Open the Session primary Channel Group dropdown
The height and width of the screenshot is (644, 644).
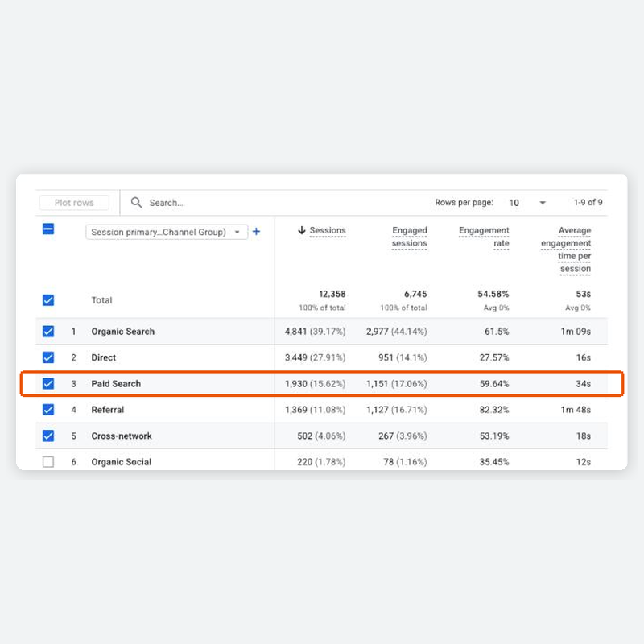point(167,232)
